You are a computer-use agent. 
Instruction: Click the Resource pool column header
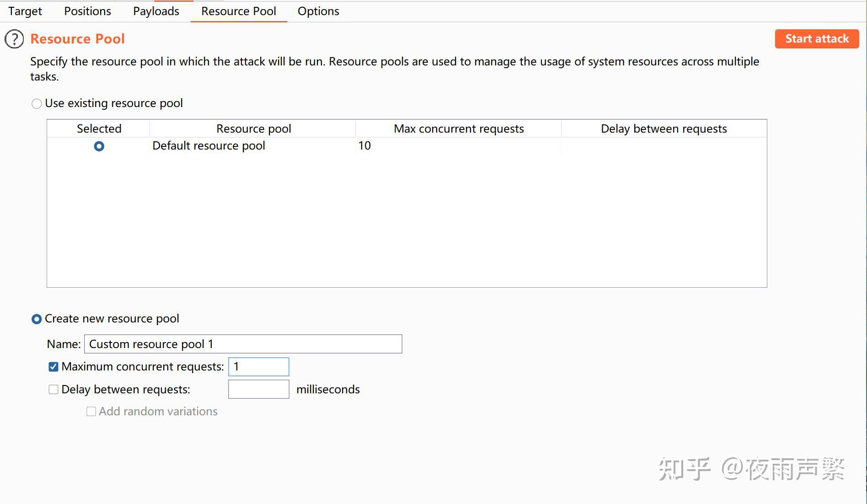click(253, 129)
